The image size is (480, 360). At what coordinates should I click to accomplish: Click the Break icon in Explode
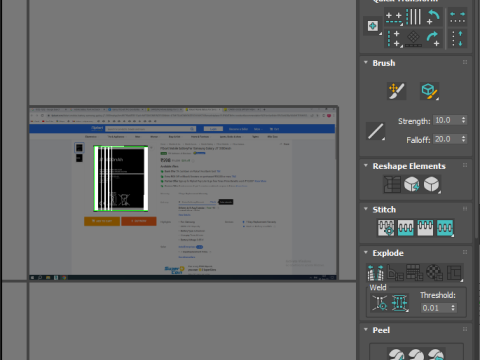click(375, 273)
